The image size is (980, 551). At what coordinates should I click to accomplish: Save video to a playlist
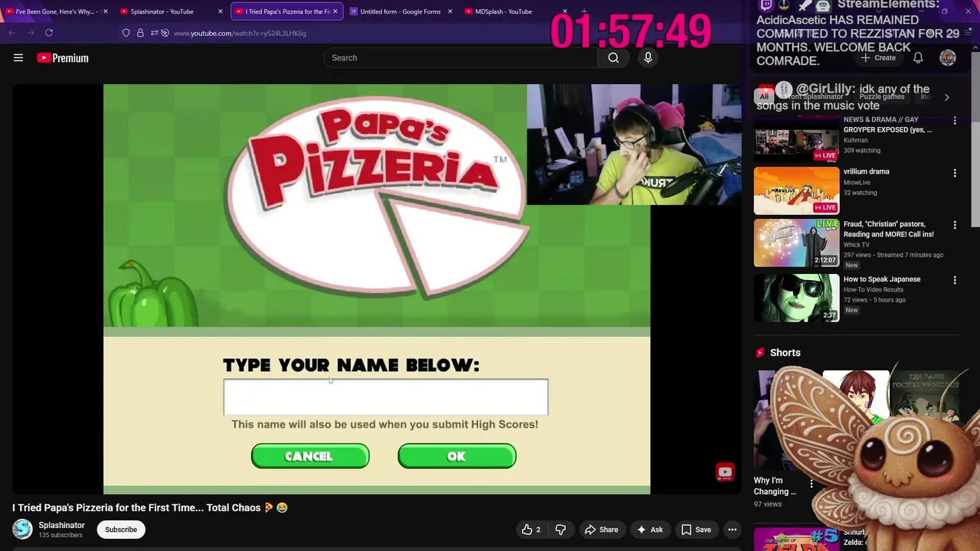696,530
